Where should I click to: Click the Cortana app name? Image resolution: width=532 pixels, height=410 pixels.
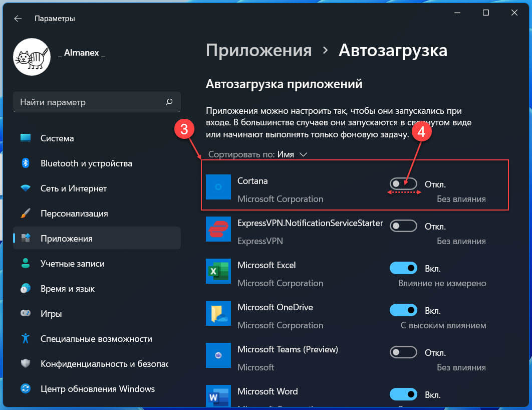pos(252,181)
